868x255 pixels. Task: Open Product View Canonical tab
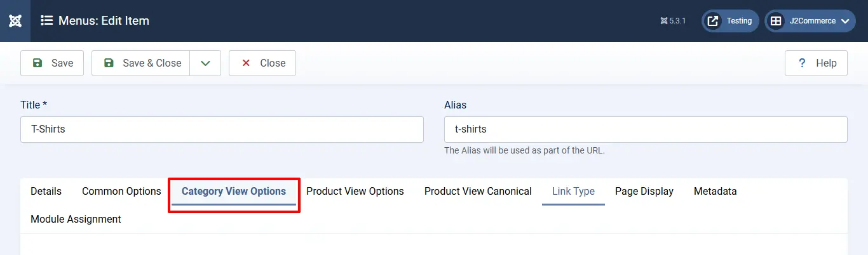point(478,192)
